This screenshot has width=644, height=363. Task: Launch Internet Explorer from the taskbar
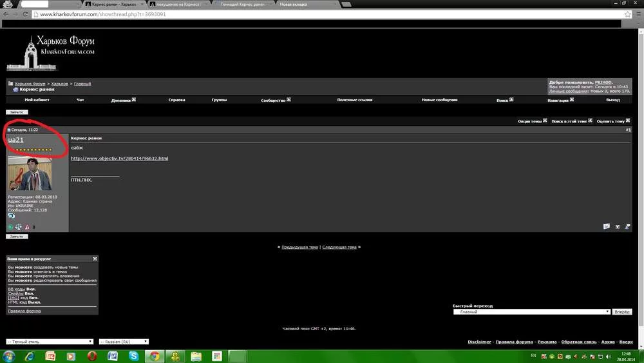[x=30, y=356]
